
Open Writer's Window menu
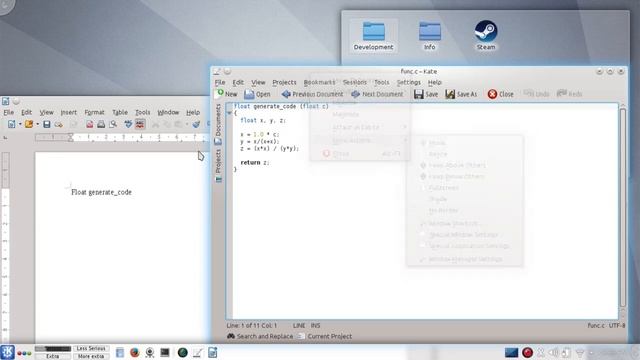(x=168, y=112)
